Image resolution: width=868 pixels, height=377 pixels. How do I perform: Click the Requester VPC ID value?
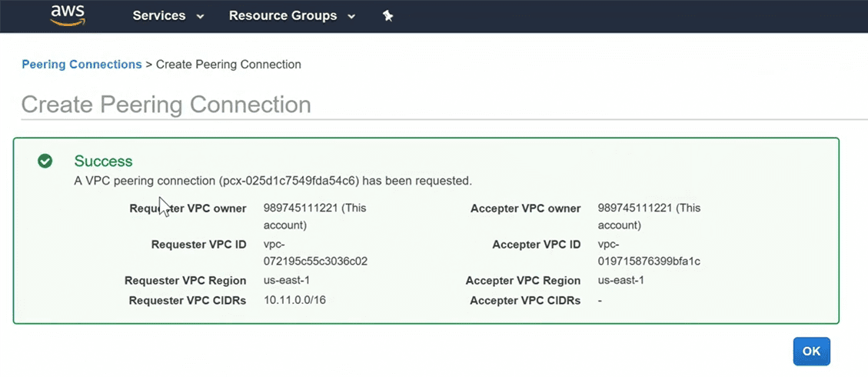[x=315, y=253]
